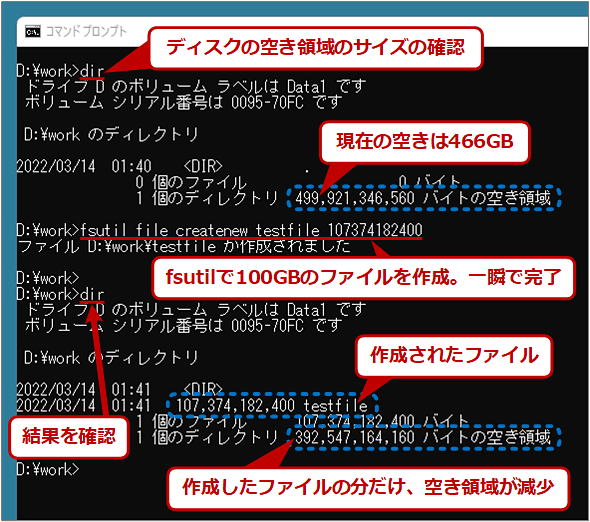590x522 pixels.
Task: Click the final 'D:\work>' prompt line
Action: [x=48, y=469]
